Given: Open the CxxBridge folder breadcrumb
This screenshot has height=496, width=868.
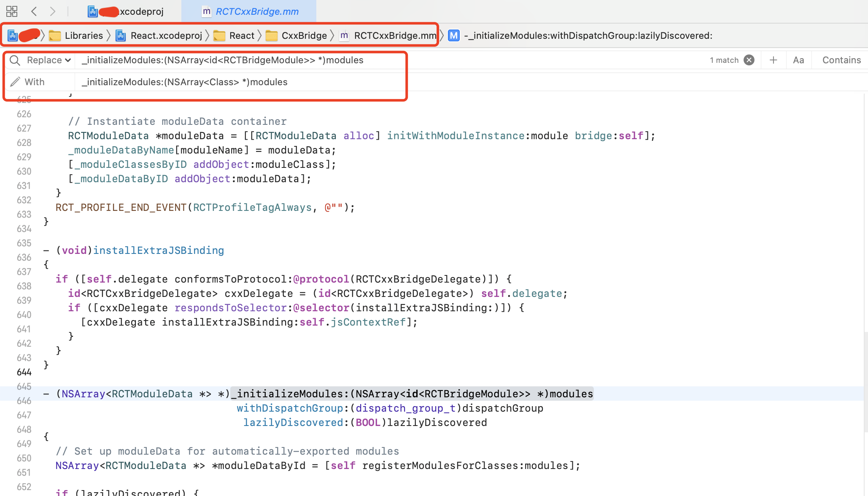Looking at the screenshot, I should point(304,36).
